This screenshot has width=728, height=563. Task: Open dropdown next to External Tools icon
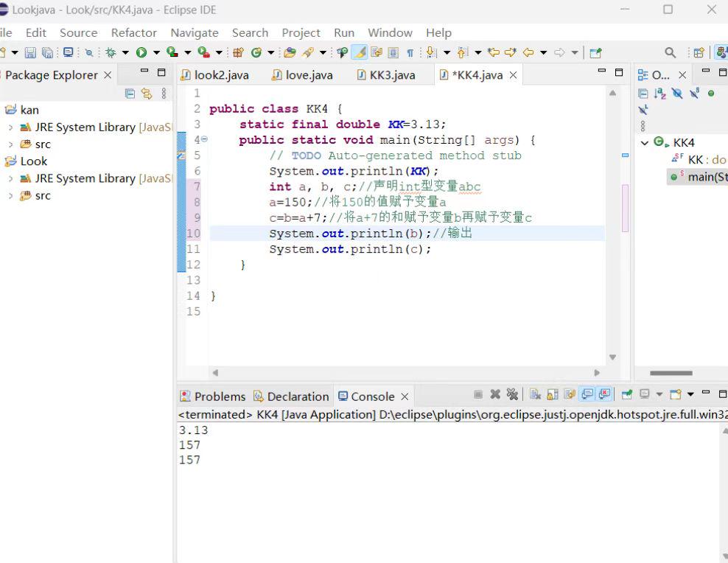coord(219,53)
